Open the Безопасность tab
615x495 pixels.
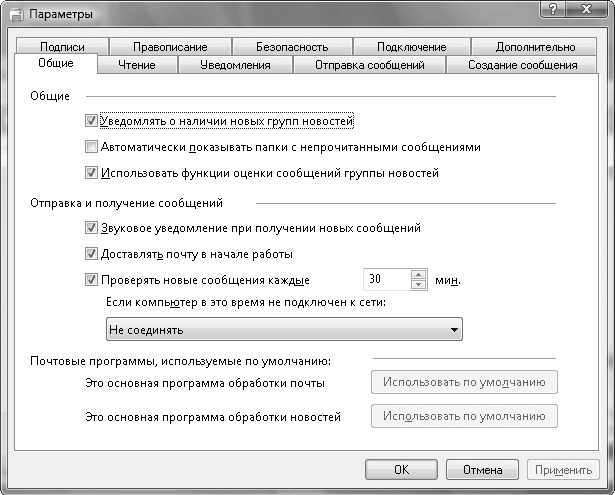(291, 47)
